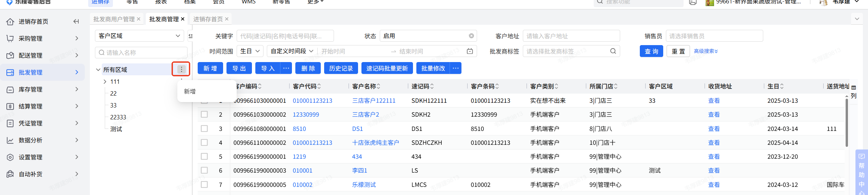
Task: Click the 速记码批量更新 button
Action: coord(387,68)
